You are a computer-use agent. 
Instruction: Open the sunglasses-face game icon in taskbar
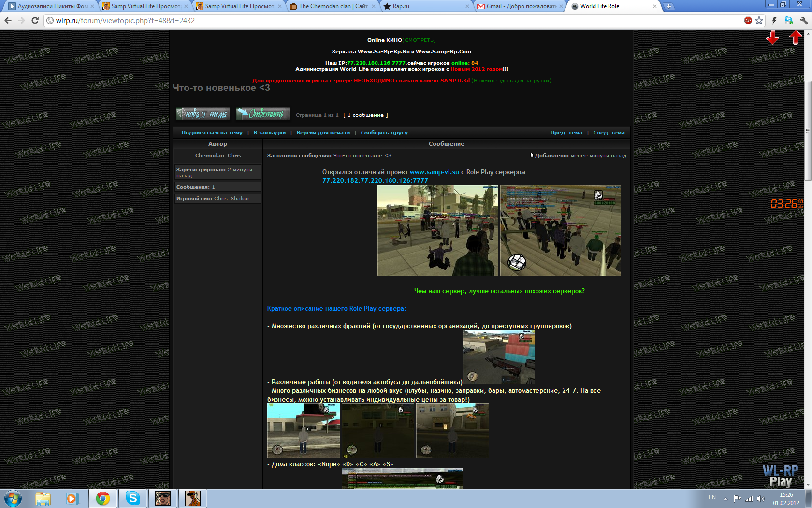pyautogui.click(x=163, y=498)
